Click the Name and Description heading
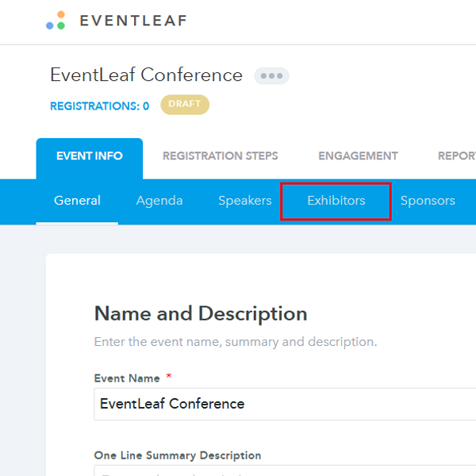This screenshot has width=476, height=476. [201, 313]
